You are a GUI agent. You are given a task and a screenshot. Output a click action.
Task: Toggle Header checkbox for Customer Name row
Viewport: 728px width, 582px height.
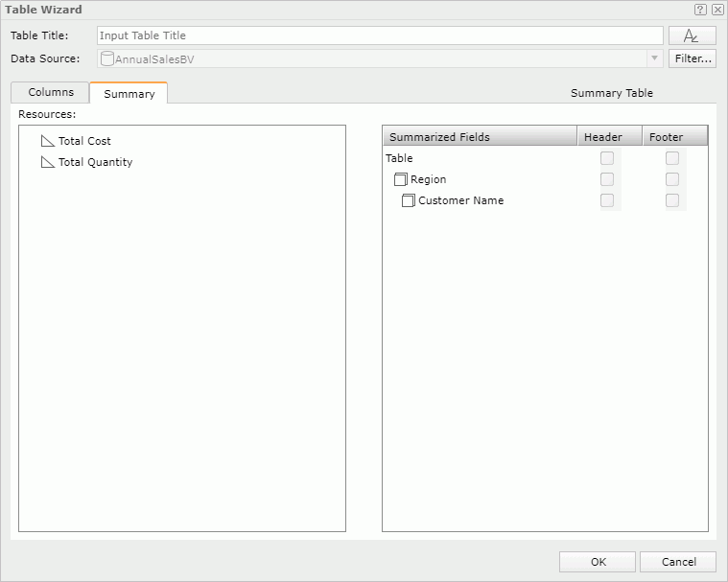[606, 200]
